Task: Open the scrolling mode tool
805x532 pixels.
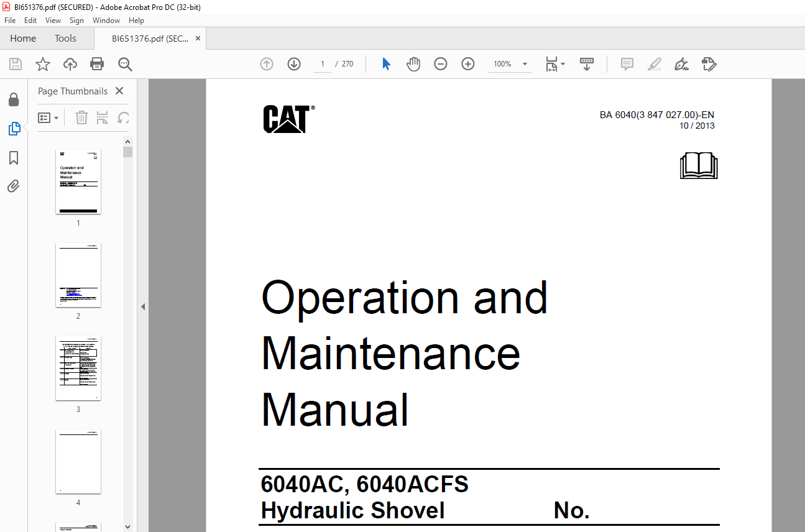Action: [x=587, y=64]
